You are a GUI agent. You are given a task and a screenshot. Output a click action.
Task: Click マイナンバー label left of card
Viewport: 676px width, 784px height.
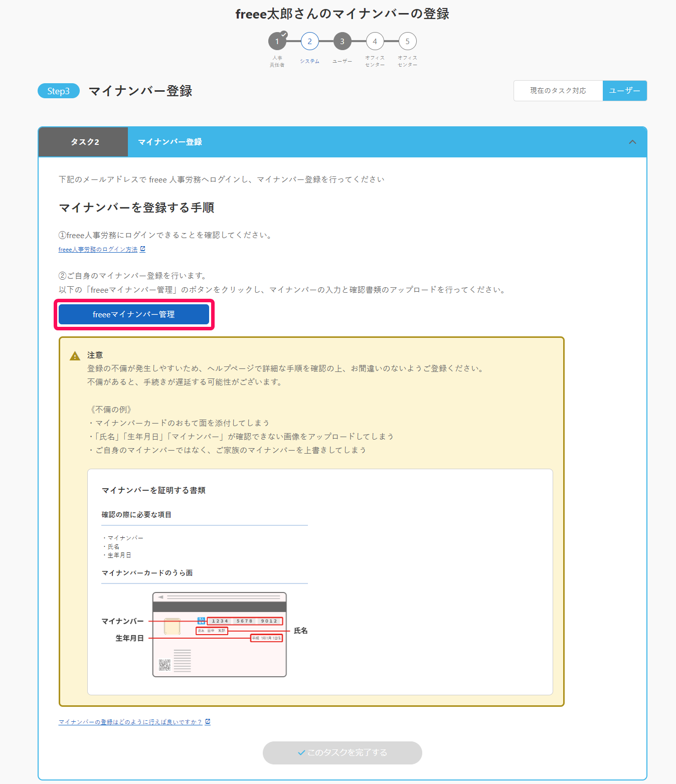coord(122,621)
